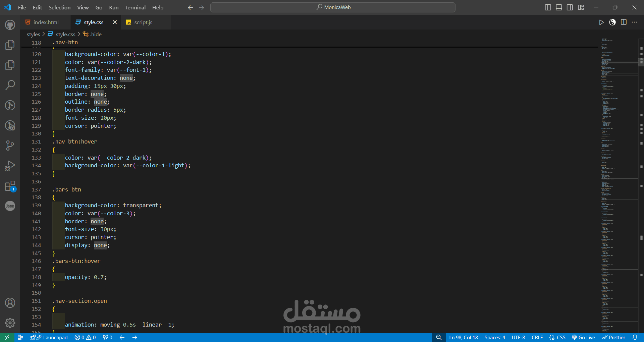Image resolution: width=644 pixels, height=342 pixels.
Task: Open the View menu
Action: click(83, 7)
